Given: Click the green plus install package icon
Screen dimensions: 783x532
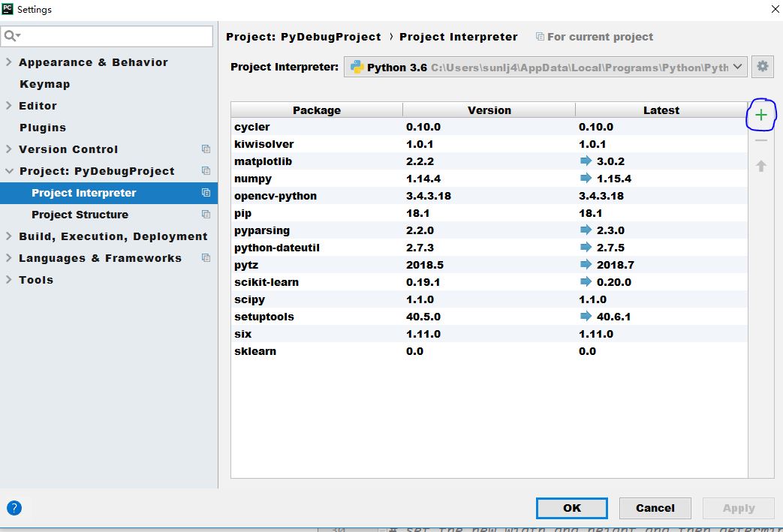Looking at the screenshot, I should tap(760, 116).
